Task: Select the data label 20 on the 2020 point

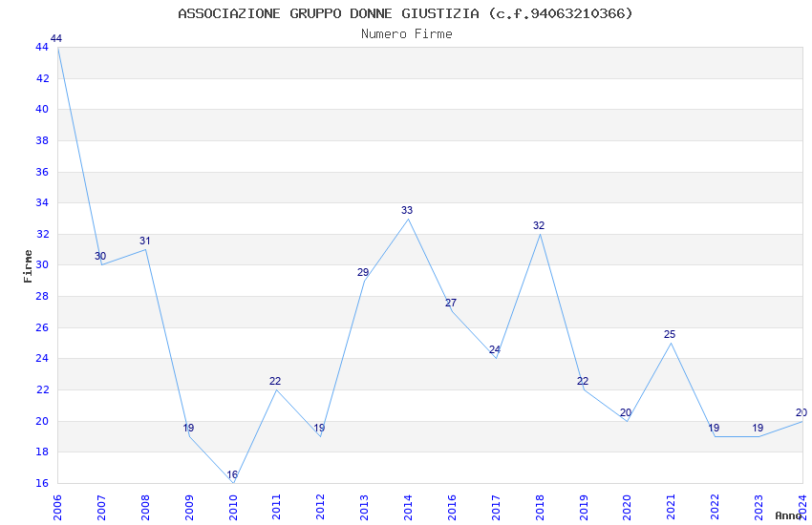Action: 626,412
